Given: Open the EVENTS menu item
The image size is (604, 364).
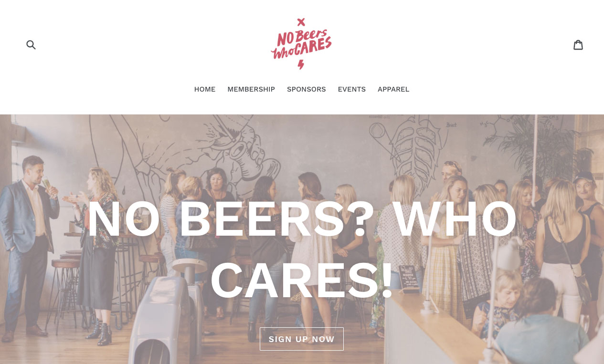Looking at the screenshot, I should click(x=352, y=89).
